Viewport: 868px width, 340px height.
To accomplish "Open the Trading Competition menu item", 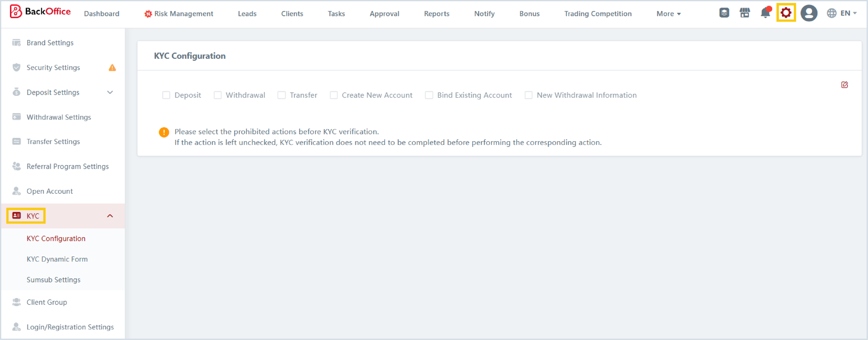I will pos(598,14).
